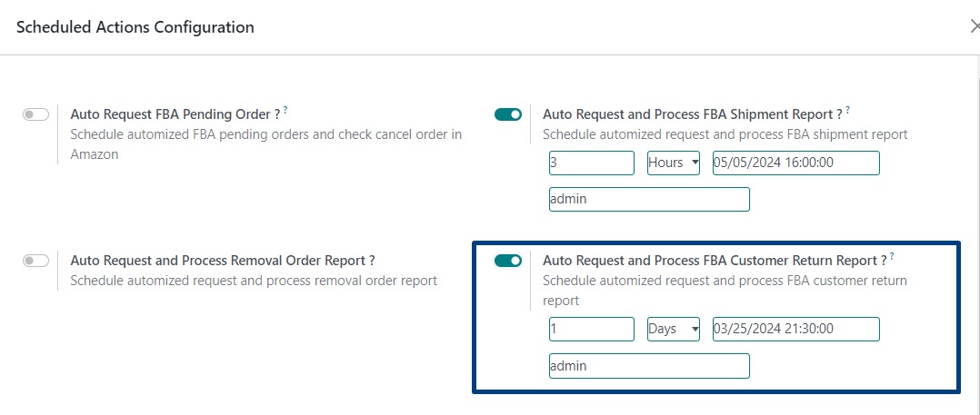Click help icon beside FBA Pending Order label
This screenshot has width=980, height=415.
point(285,110)
